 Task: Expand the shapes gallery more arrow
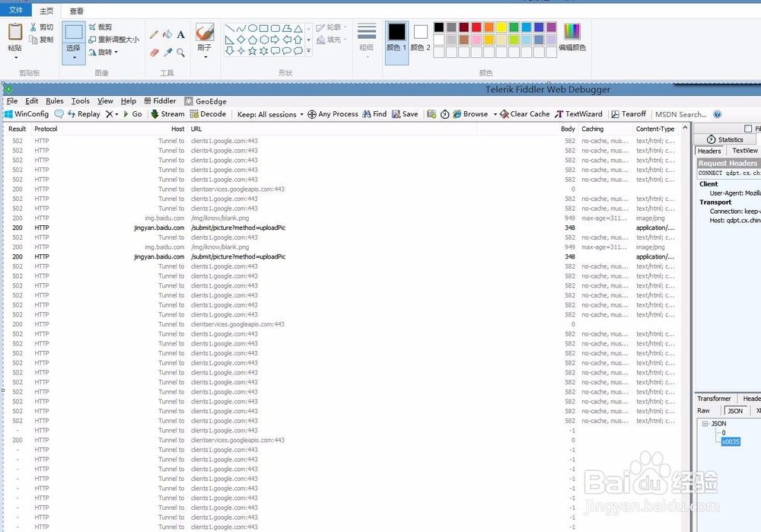point(309,51)
